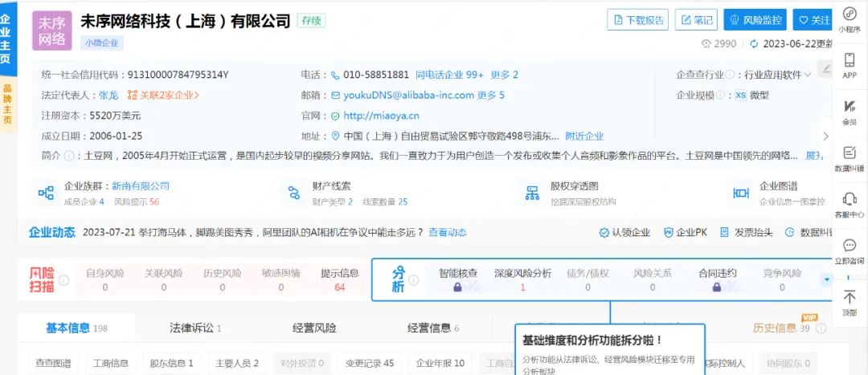Open the APP phone icon in sidebar
The image size is (868, 375).
click(850, 59)
